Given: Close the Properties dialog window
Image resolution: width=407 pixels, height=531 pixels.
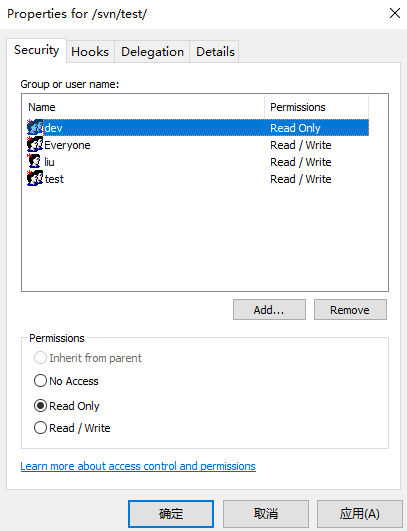Looking at the screenshot, I should tap(395, 14).
